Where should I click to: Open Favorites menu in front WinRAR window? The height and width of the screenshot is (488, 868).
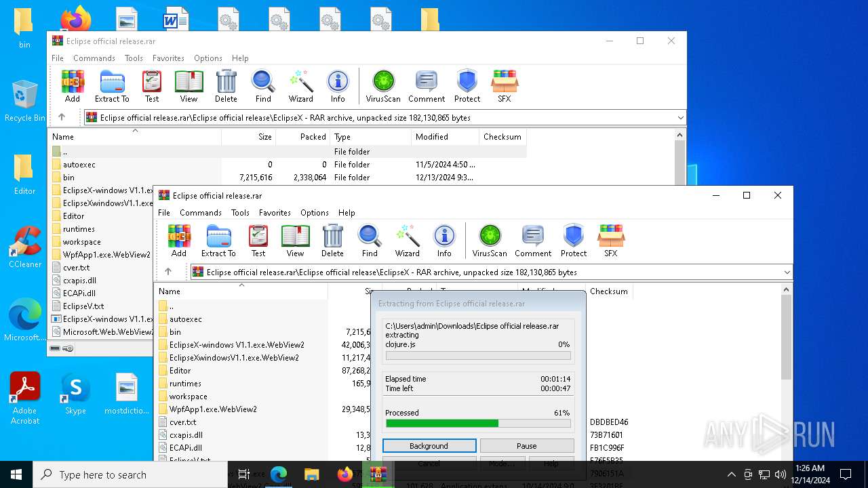pos(275,213)
